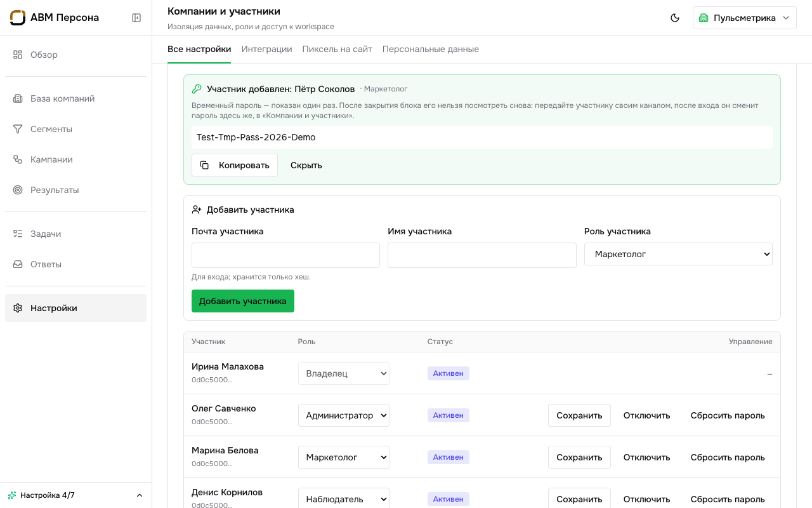Collapse the sidebar with panel icon
812x508 pixels.
coord(136,18)
